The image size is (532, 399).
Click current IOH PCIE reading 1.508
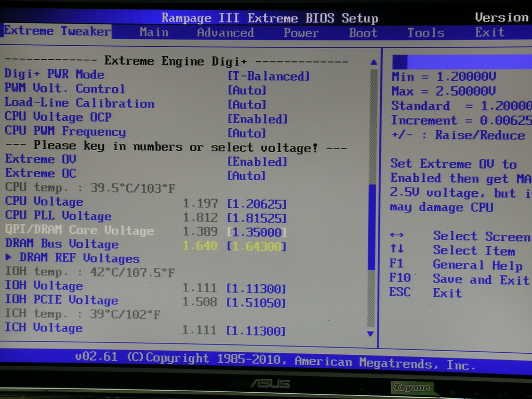click(199, 302)
